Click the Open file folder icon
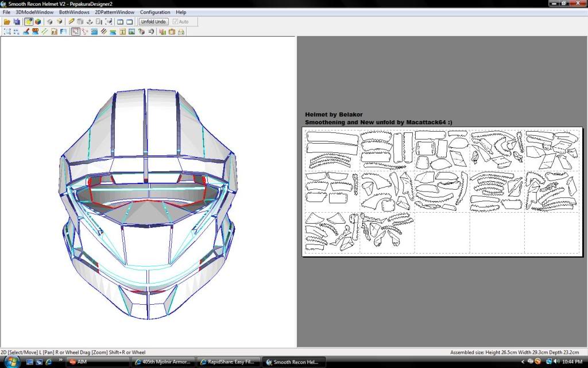 [x=7, y=22]
